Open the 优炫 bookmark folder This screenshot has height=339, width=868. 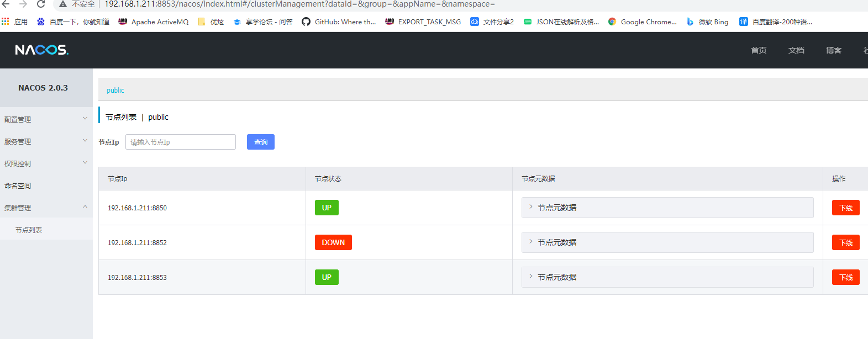tap(211, 22)
